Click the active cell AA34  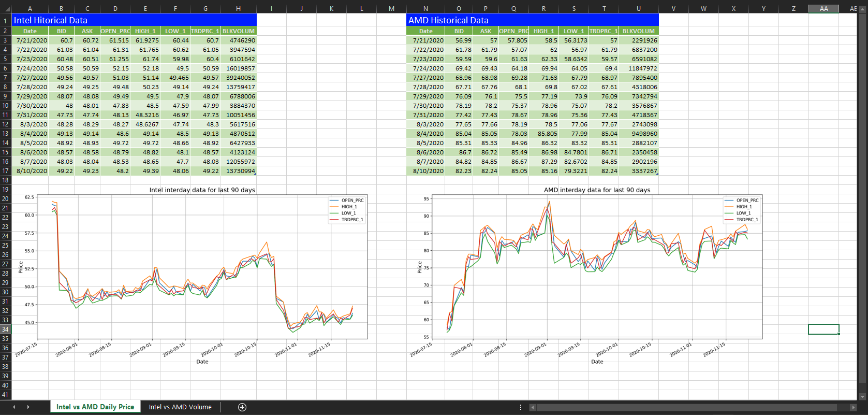click(x=823, y=329)
